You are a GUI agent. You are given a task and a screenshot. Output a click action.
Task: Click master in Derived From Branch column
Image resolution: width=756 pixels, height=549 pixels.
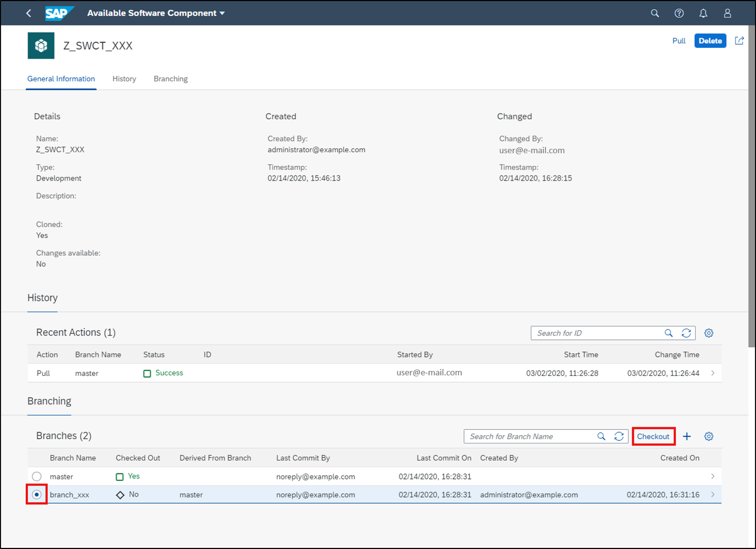click(191, 494)
